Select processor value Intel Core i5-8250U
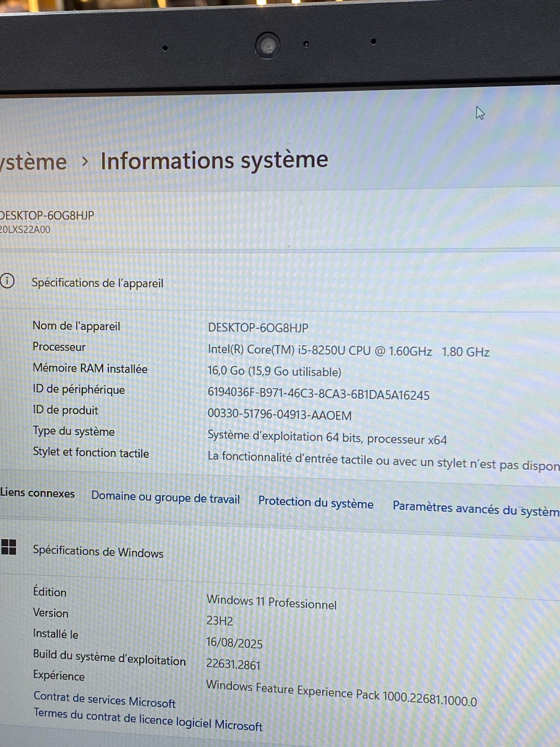This screenshot has width=560, height=747. pos(349,350)
